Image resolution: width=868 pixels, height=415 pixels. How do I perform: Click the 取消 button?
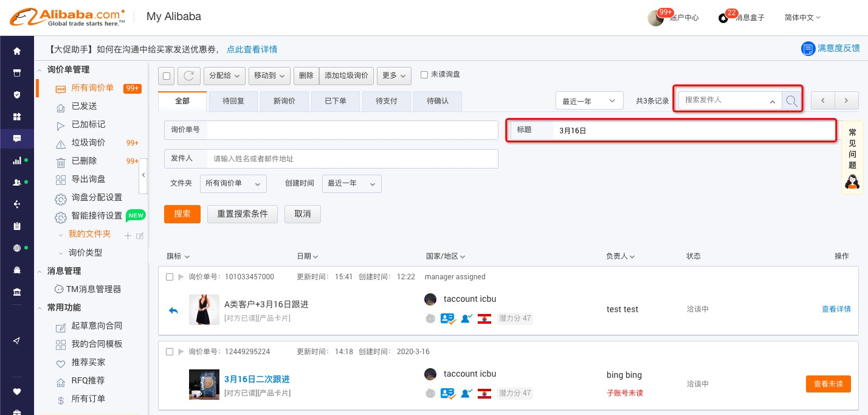point(303,214)
